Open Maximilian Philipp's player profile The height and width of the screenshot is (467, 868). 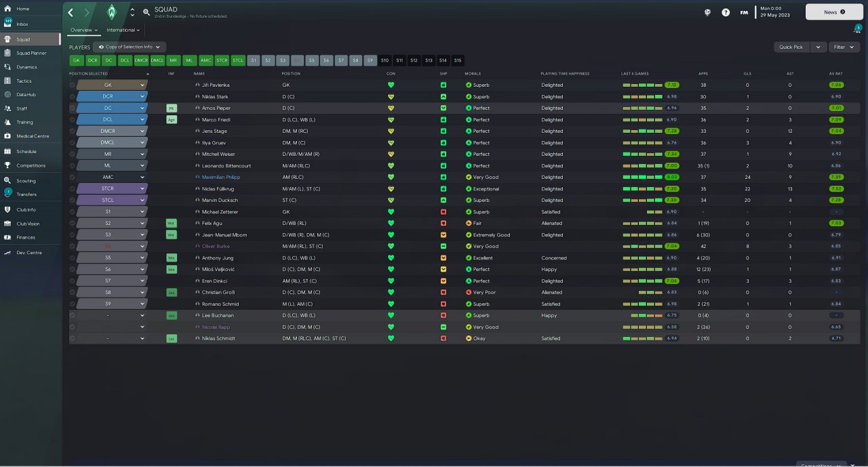[x=221, y=178]
